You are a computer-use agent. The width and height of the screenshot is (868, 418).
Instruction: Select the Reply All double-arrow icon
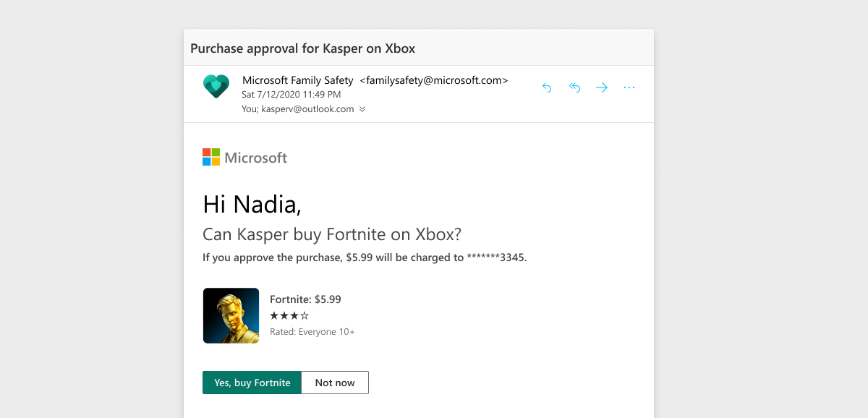(x=574, y=87)
